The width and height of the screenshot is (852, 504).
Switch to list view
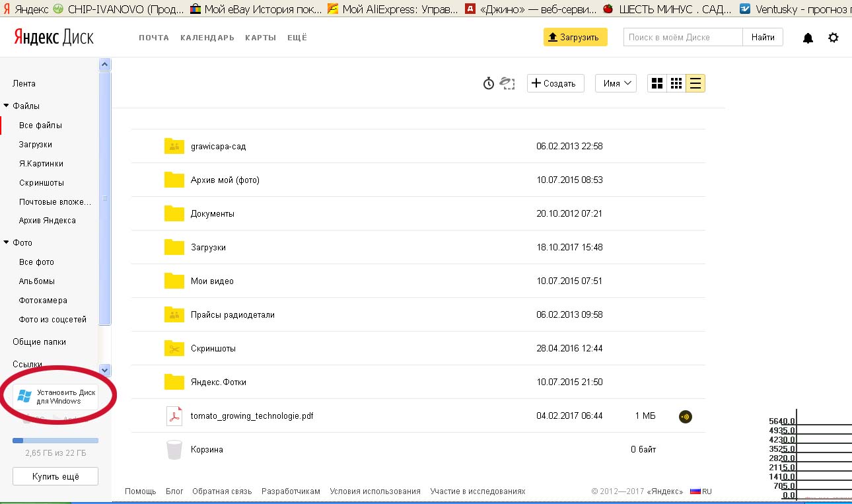695,83
